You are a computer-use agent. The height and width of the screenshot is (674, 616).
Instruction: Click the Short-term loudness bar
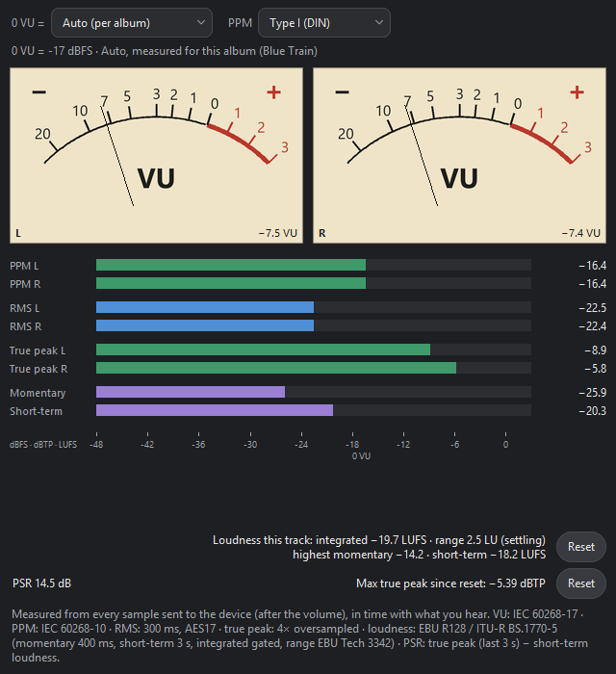point(314,410)
